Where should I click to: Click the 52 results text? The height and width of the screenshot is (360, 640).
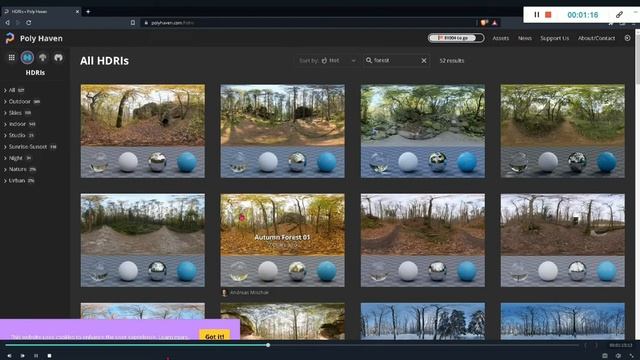tap(451, 60)
